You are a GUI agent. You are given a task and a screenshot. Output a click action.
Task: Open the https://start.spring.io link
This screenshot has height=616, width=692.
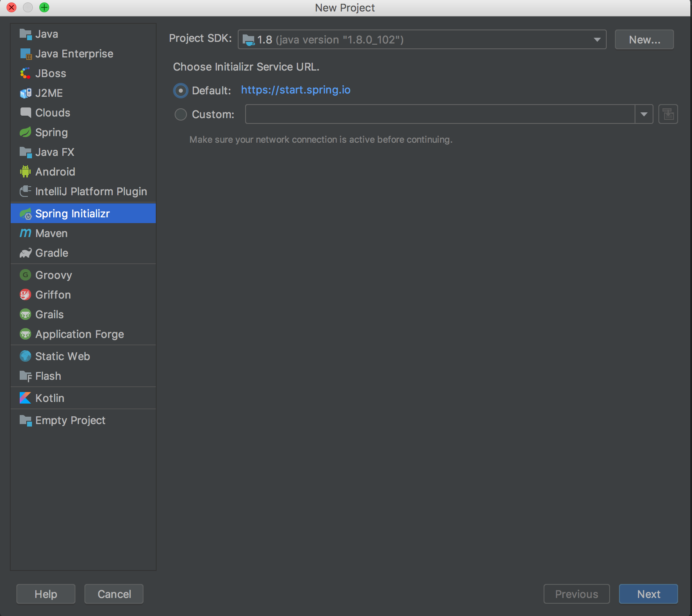[296, 90]
